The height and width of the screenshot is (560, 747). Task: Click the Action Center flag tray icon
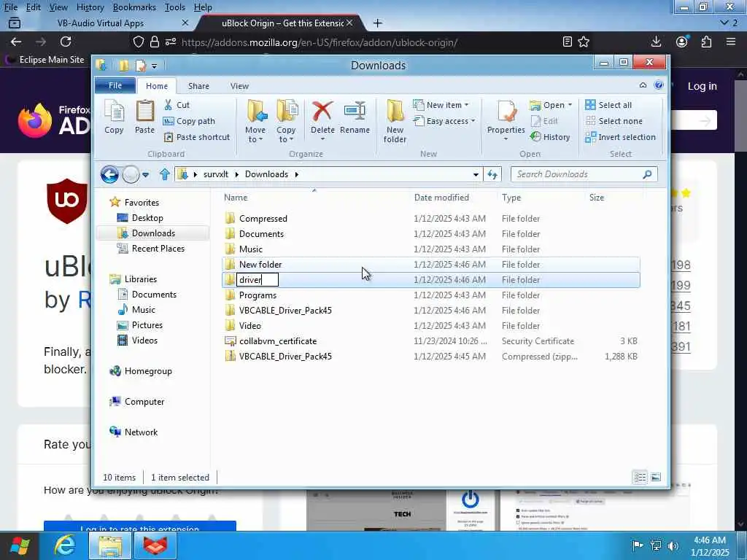pos(637,545)
